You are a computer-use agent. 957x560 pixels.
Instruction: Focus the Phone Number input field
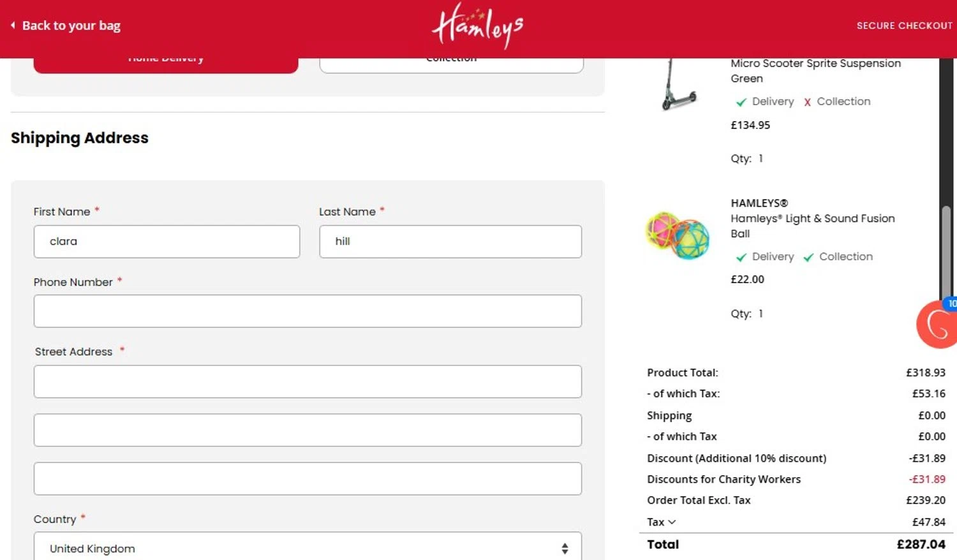(308, 311)
